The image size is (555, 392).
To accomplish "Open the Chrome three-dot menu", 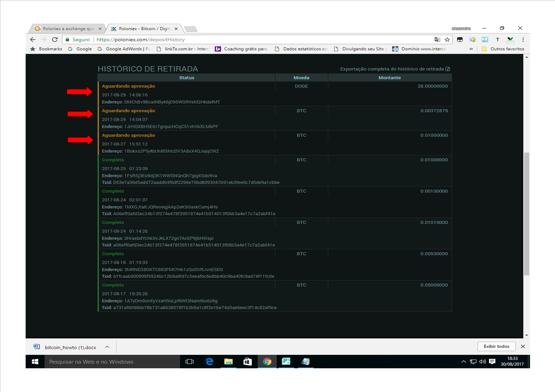I will (523, 40).
